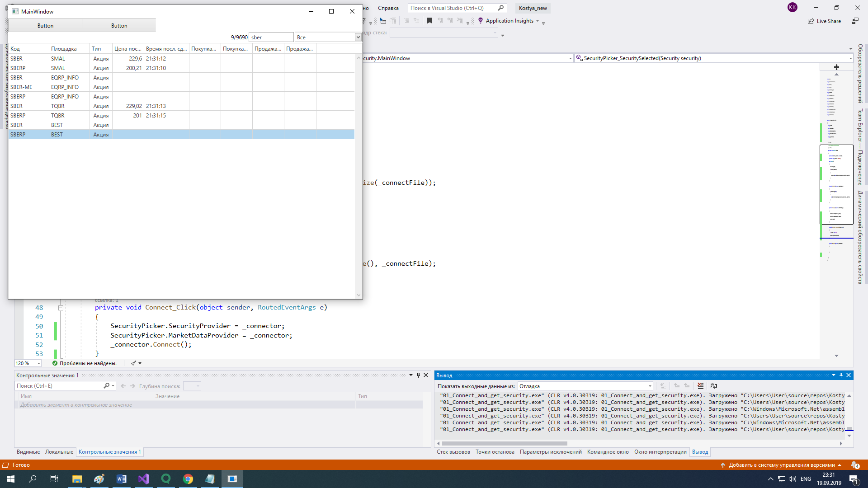Click the Live Share icon
The image size is (868, 488).
[811, 21]
